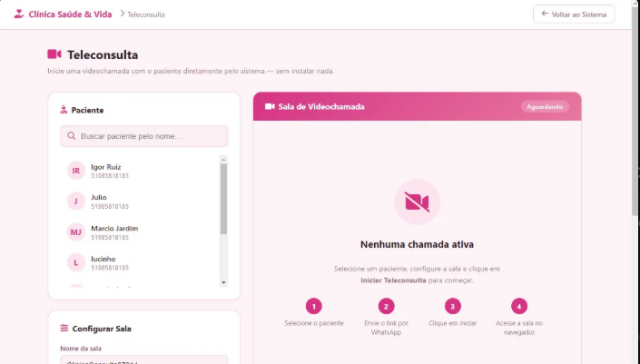640x364 pixels.
Task: Click the search magnifier icon
Action: [72, 136]
